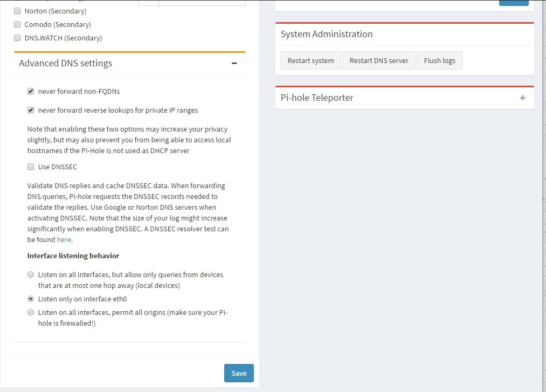Click the Save button
The width and height of the screenshot is (546, 392).
tap(239, 373)
